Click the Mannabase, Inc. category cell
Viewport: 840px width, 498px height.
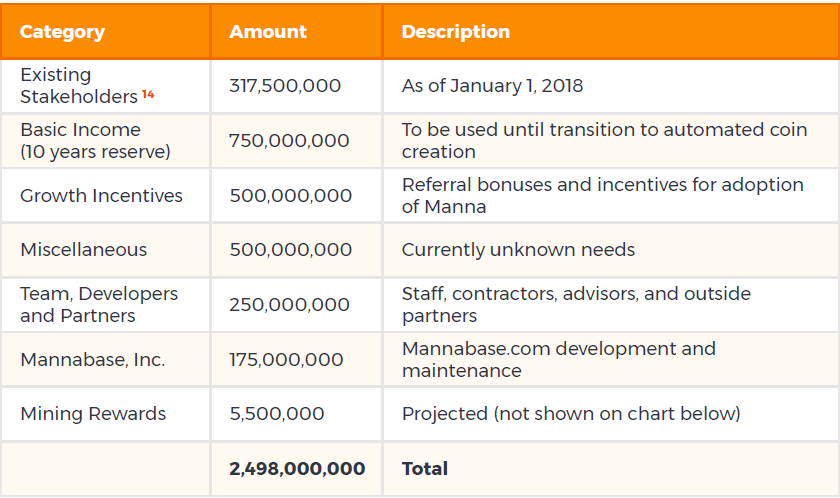click(x=92, y=360)
